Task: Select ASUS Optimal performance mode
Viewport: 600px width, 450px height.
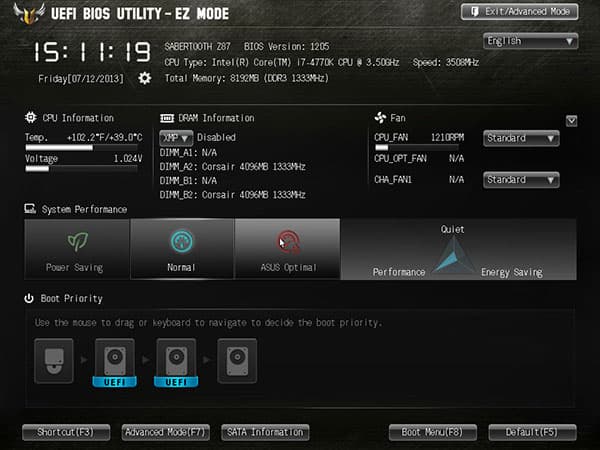Action: tap(288, 249)
